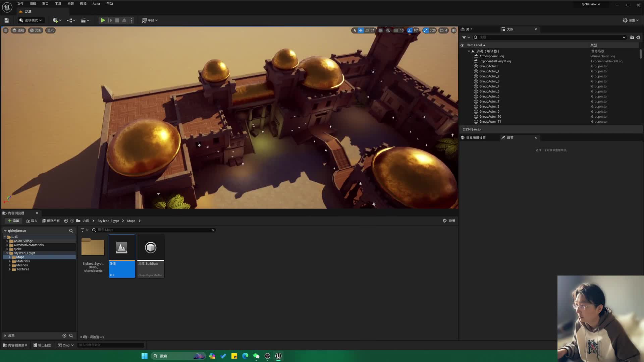Open the viewport hamburger options menu
The height and width of the screenshot is (362, 644).
coord(5,31)
